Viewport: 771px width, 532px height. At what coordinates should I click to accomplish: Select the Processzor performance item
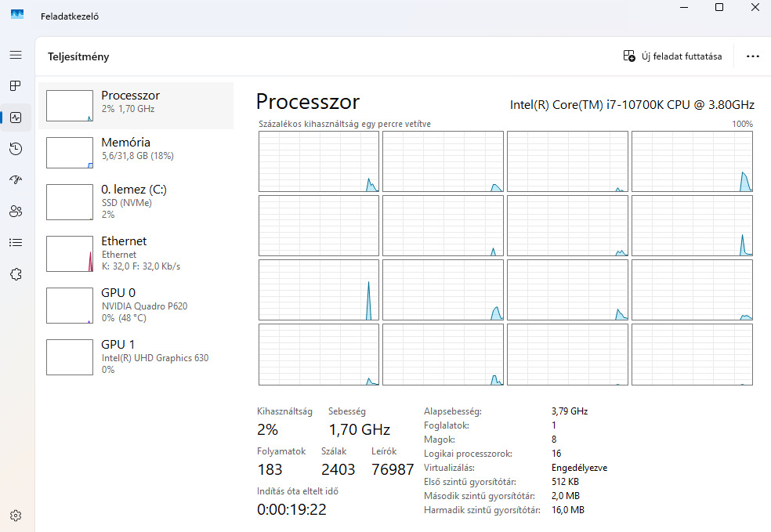[x=136, y=106]
